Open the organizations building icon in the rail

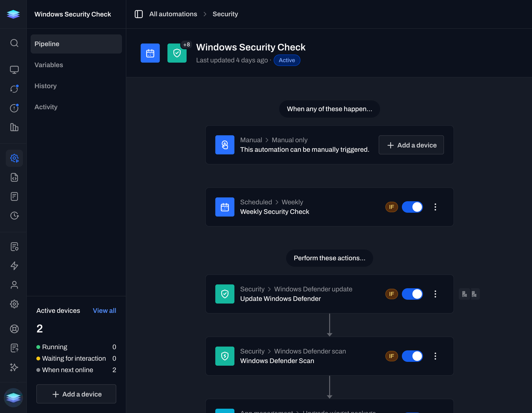tap(14, 127)
